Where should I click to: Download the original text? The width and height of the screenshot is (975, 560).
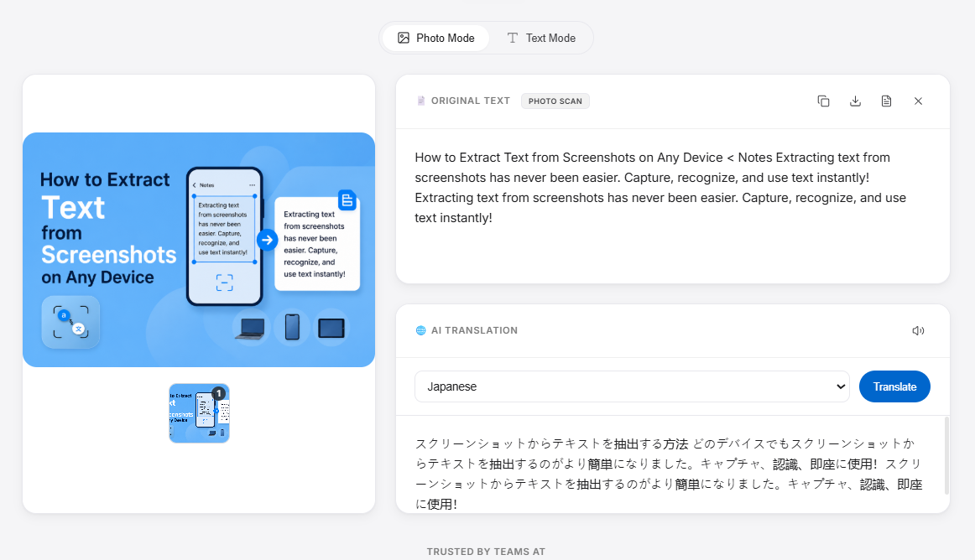pyautogui.click(x=855, y=101)
